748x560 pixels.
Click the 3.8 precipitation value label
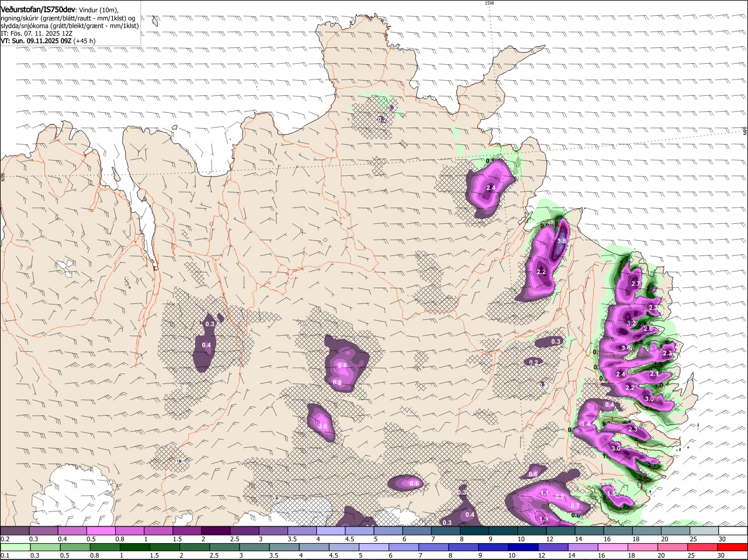click(x=562, y=241)
